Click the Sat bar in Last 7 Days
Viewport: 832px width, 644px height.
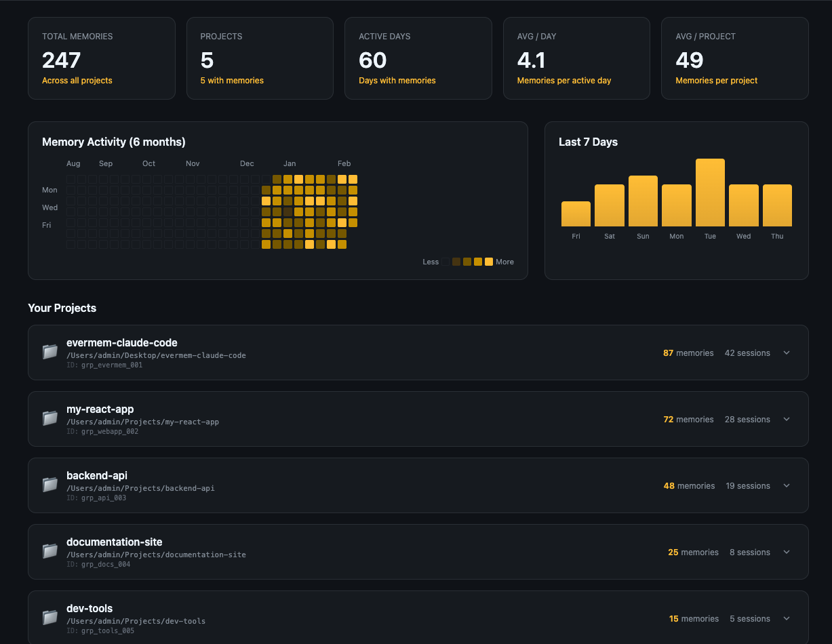[x=610, y=205]
